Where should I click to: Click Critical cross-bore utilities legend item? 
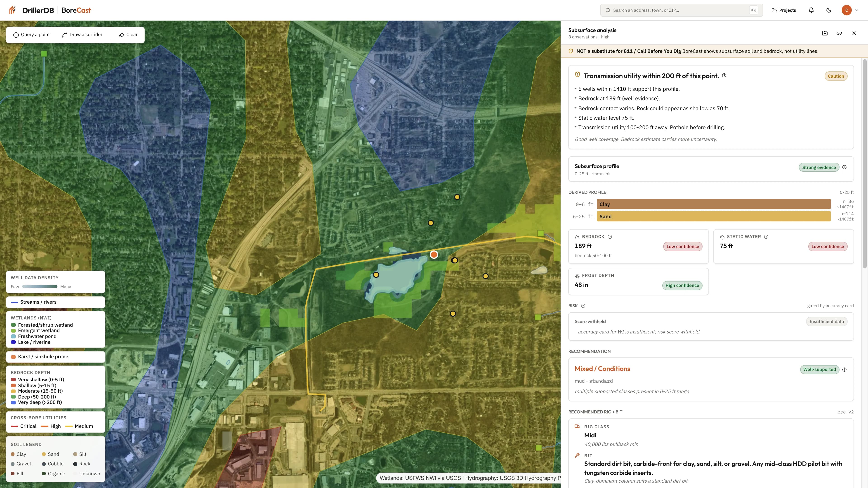[x=24, y=426]
